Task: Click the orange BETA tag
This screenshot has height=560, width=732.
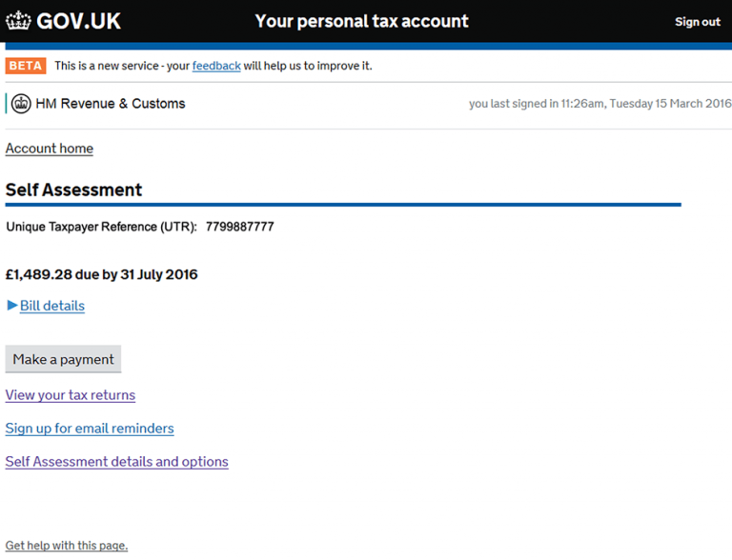Action: pyautogui.click(x=26, y=66)
